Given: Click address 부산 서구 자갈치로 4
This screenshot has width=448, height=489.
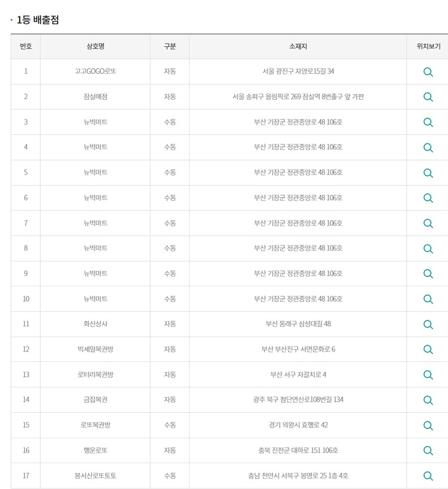Looking at the screenshot, I should pyautogui.click(x=298, y=374).
